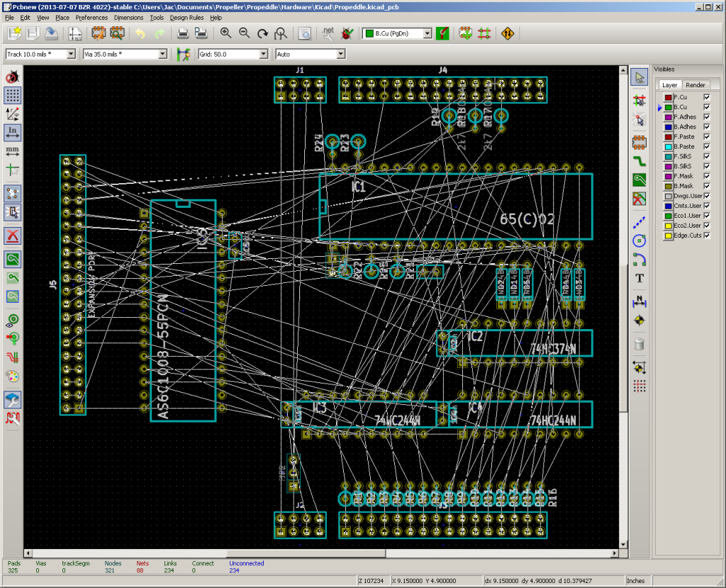
Task: Open the Design Rules menu
Action: click(186, 18)
